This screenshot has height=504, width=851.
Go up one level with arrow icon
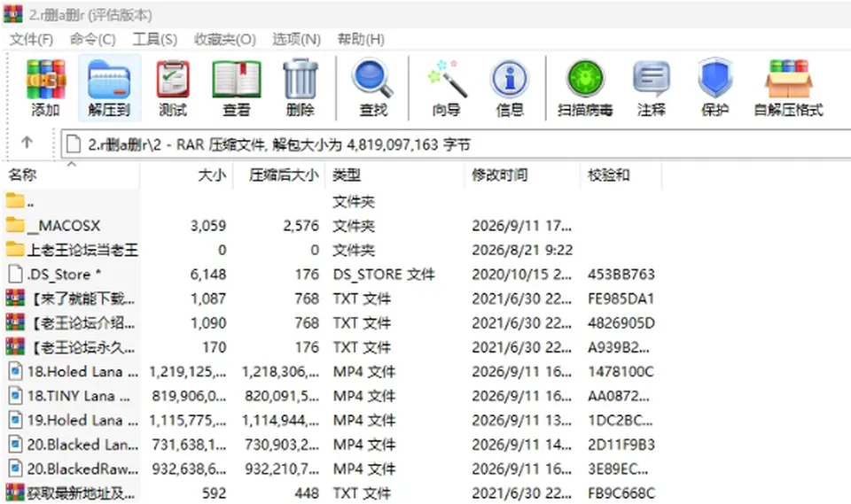point(27,143)
